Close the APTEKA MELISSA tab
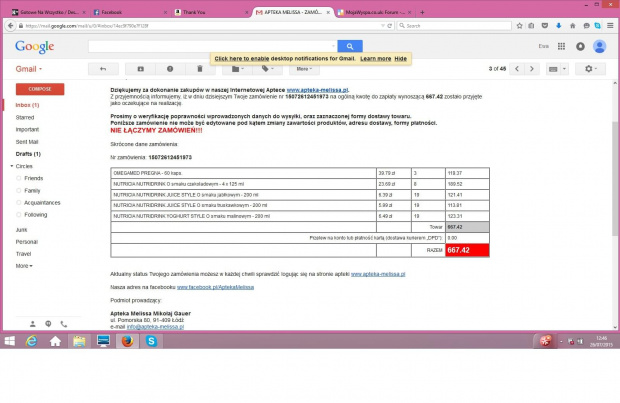The width and height of the screenshot is (620, 403). 328,13
